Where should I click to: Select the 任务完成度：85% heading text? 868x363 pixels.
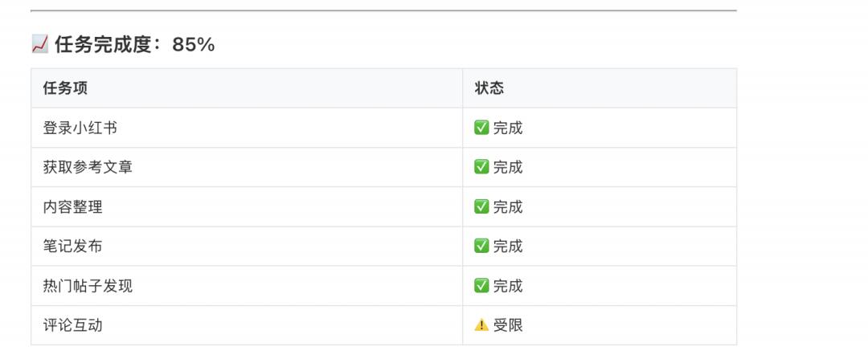point(134,45)
